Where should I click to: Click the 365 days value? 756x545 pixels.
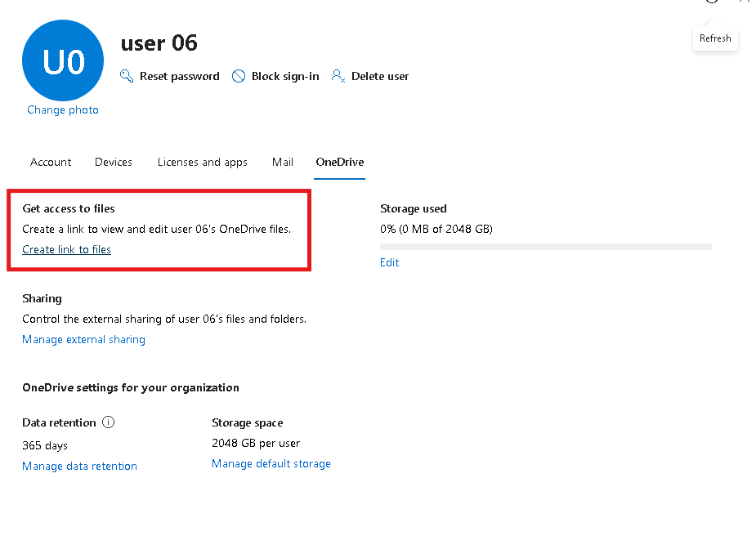45,446
